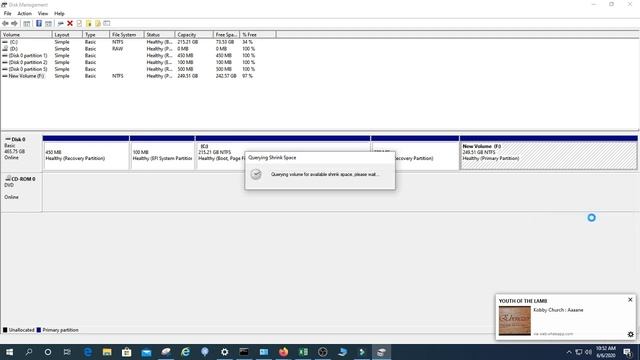Open the taskbar clock and date
This screenshot has width=640, height=360.
[x=605, y=352]
